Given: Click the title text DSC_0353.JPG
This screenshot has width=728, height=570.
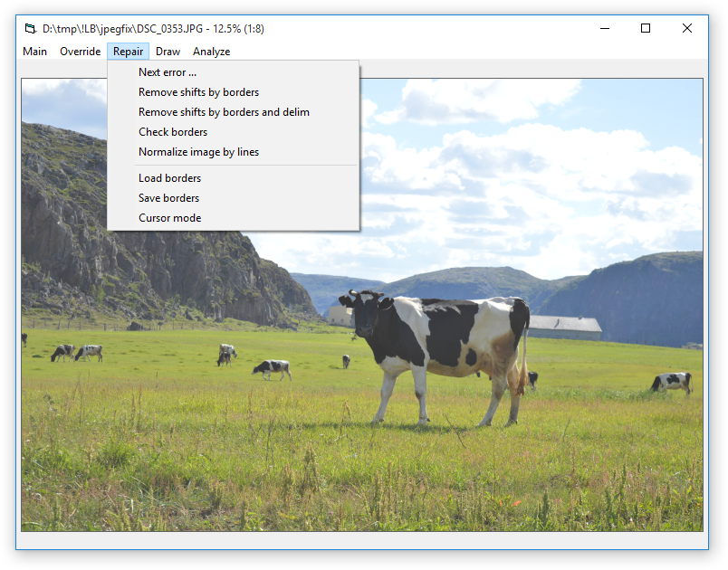Looking at the screenshot, I should pos(170,29).
